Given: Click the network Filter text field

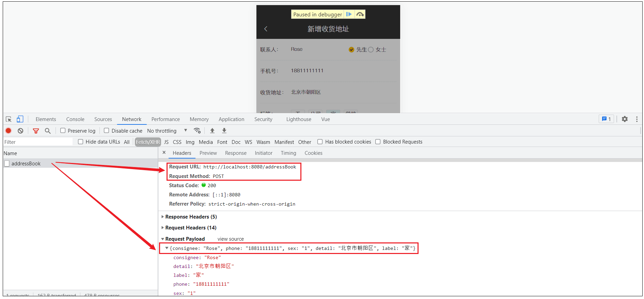Looking at the screenshot, I should [x=37, y=142].
